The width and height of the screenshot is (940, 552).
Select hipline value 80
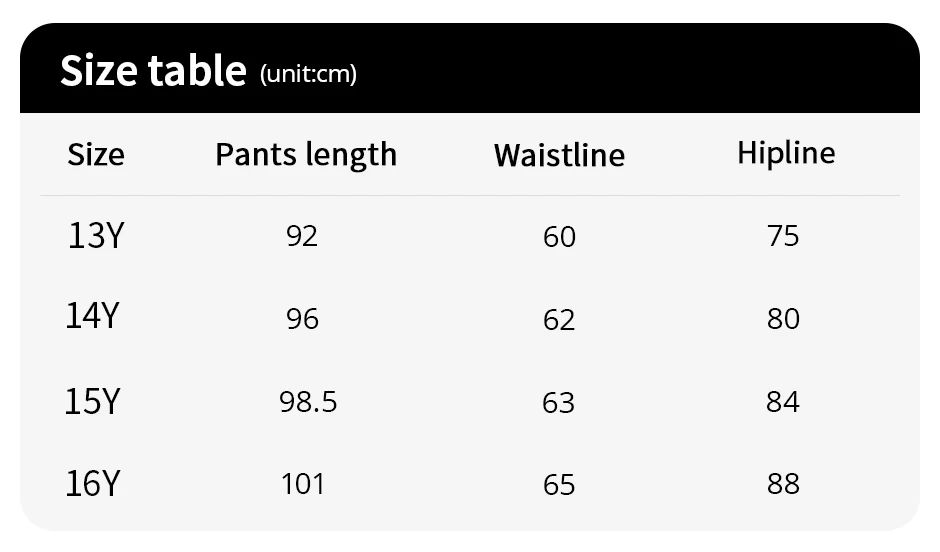pos(783,319)
